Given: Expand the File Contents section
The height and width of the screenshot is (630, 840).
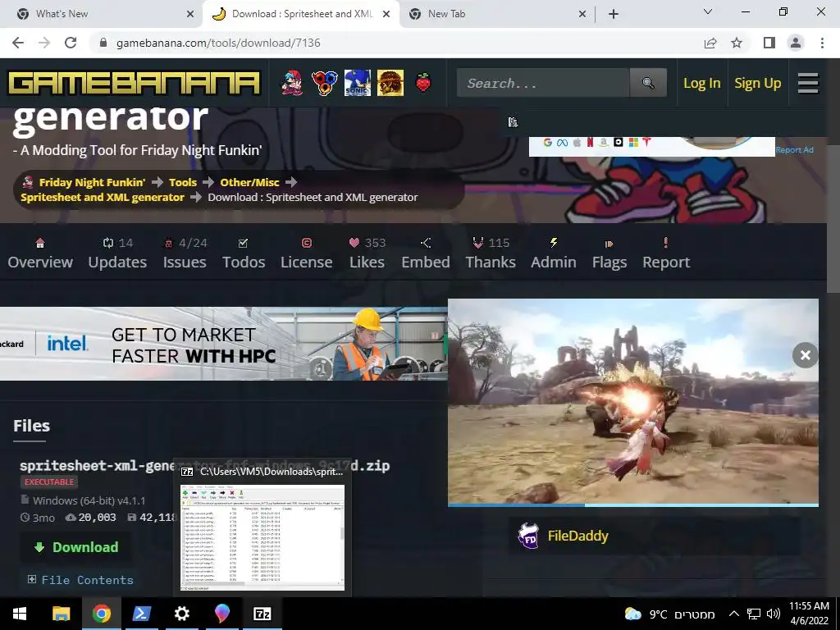Looking at the screenshot, I should [x=80, y=580].
